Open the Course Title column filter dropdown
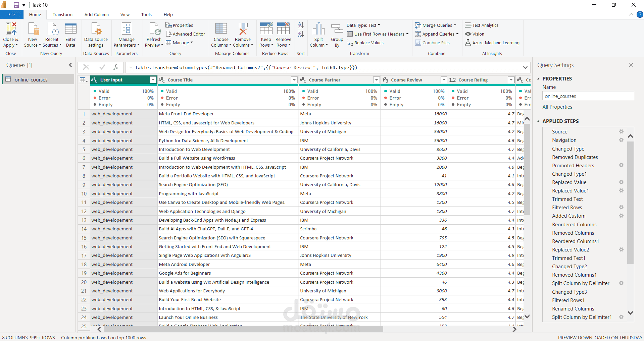 (x=294, y=80)
